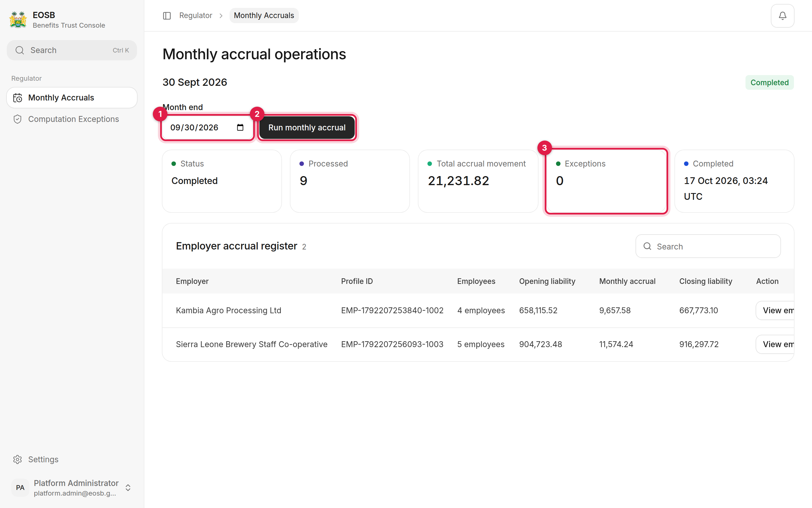Click profile ID EMP-1792207256093-1003
Image resolution: width=812 pixels, height=508 pixels.
392,344
